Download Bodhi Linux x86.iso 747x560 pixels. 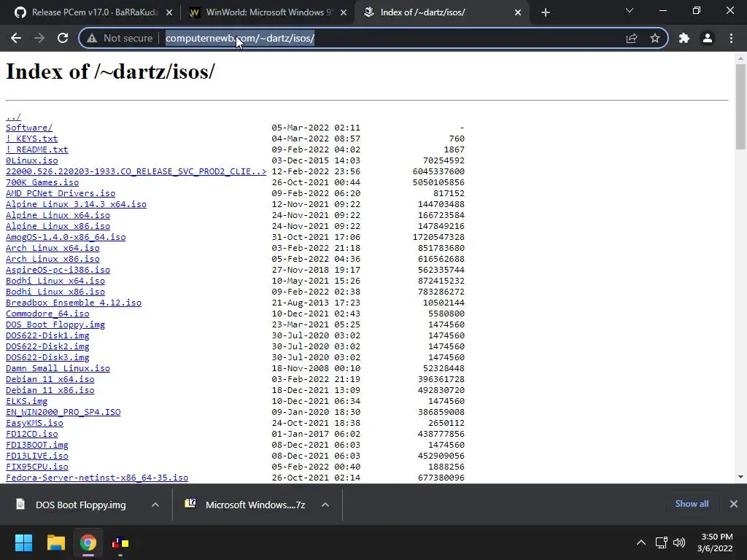55,292
